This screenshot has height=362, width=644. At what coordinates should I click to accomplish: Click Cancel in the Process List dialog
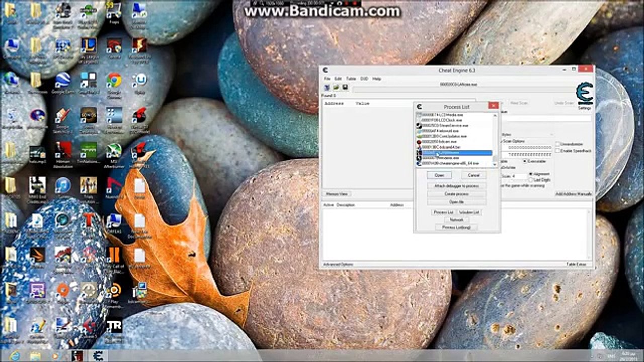tap(474, 175)
